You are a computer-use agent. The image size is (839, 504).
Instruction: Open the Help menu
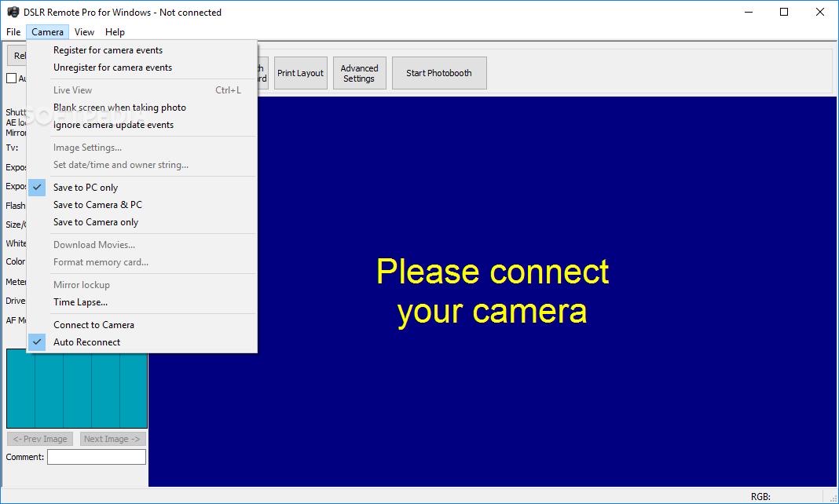click(115, 32)
